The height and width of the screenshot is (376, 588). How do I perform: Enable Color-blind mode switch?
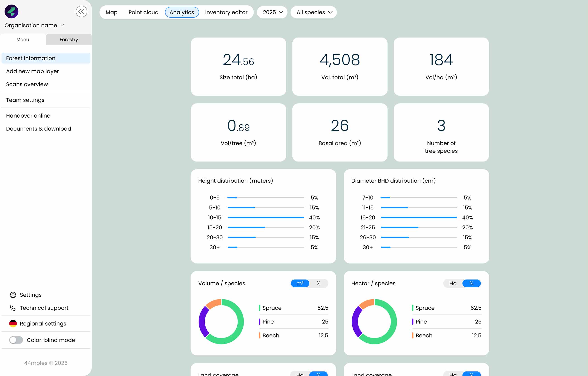[x=16, y=340]
